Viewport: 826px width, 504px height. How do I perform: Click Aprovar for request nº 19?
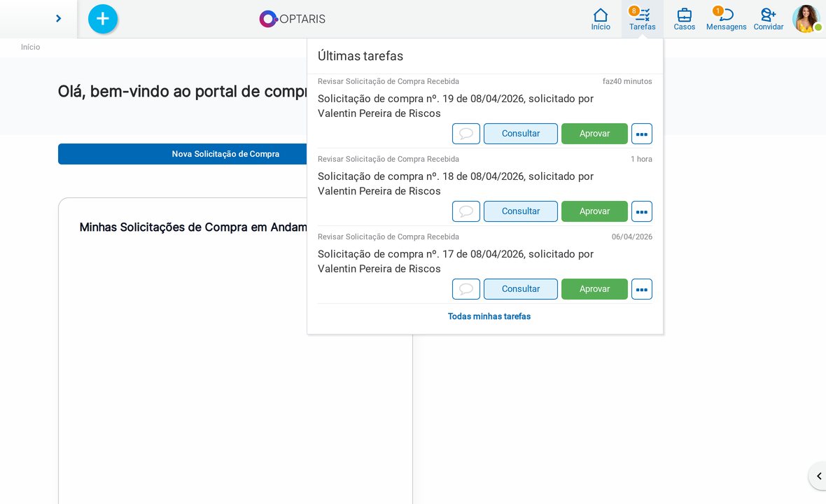(594, 134)
